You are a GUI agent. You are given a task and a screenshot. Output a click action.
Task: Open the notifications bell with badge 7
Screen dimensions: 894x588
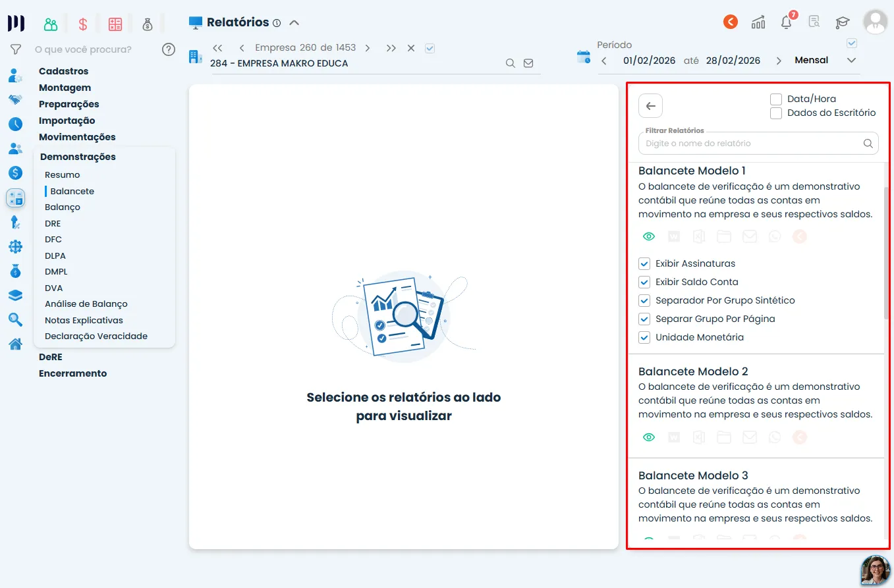(787, 22)
